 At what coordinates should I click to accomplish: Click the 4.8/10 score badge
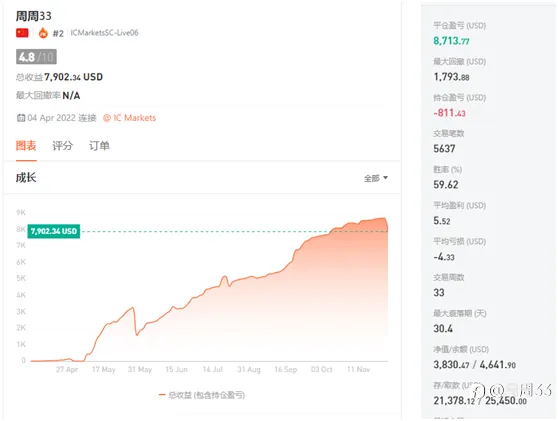click(x=36, y=57)
